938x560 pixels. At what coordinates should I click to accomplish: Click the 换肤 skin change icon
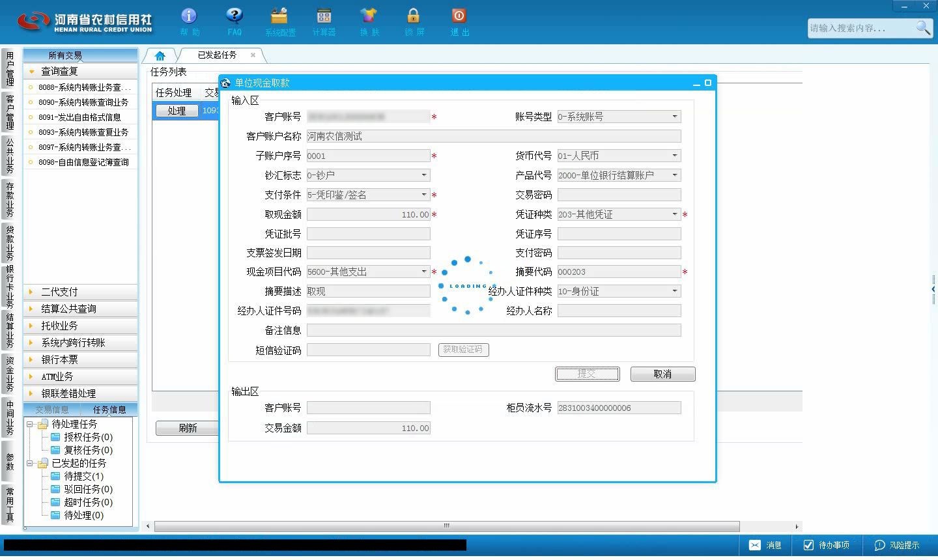(369, 21)
